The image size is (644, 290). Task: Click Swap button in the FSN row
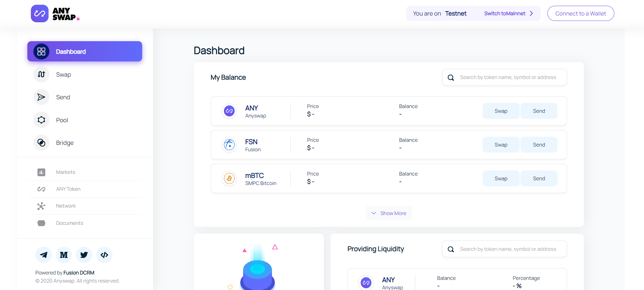(x=501, y=144)
